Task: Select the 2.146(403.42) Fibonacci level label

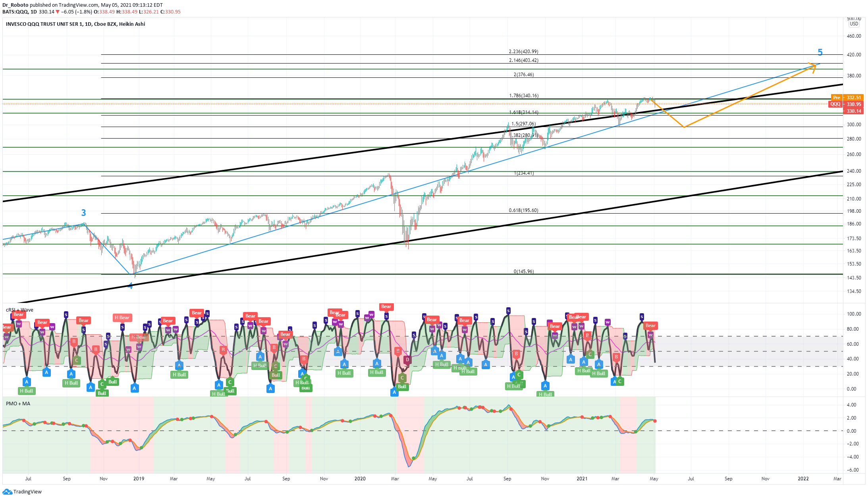Action: [523, 60]
